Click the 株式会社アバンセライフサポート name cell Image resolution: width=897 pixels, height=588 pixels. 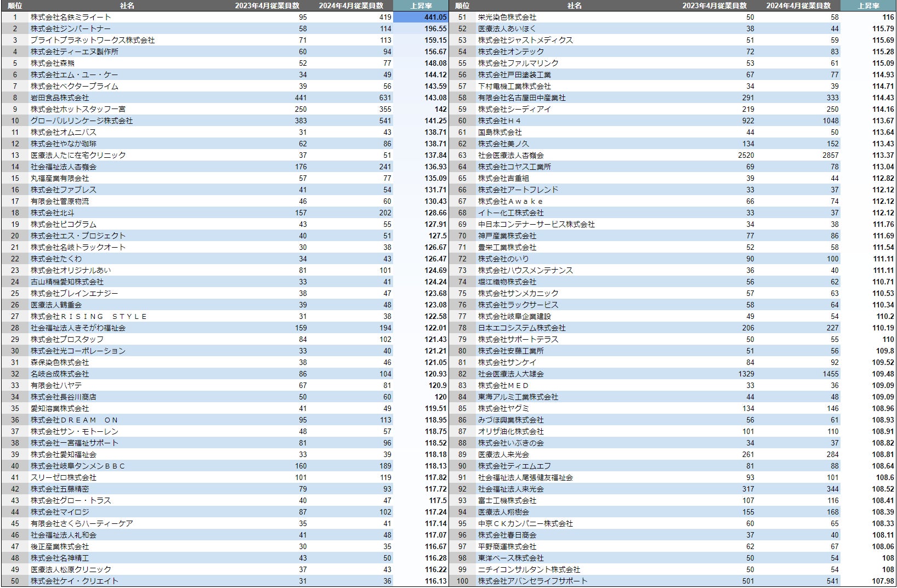[x=533, y=581]
